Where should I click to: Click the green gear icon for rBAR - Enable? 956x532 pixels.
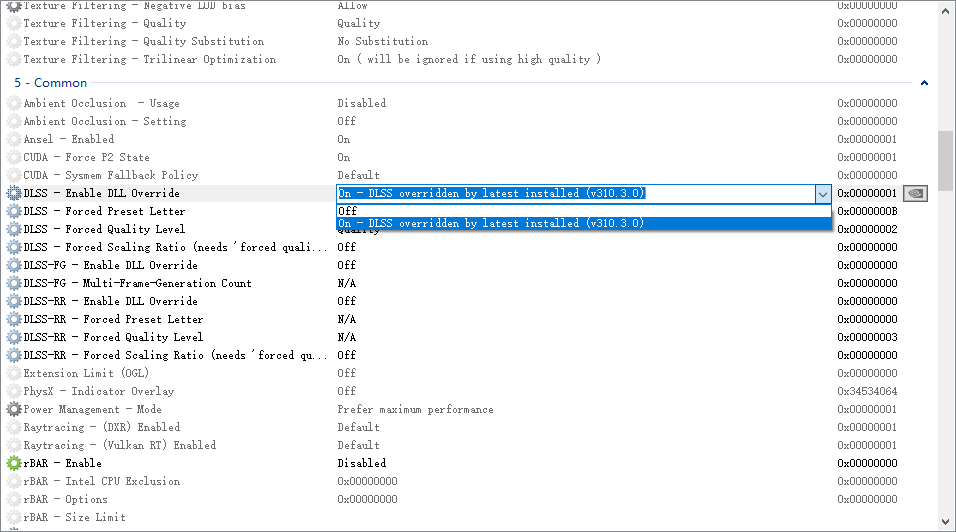[x=14, y=463]
